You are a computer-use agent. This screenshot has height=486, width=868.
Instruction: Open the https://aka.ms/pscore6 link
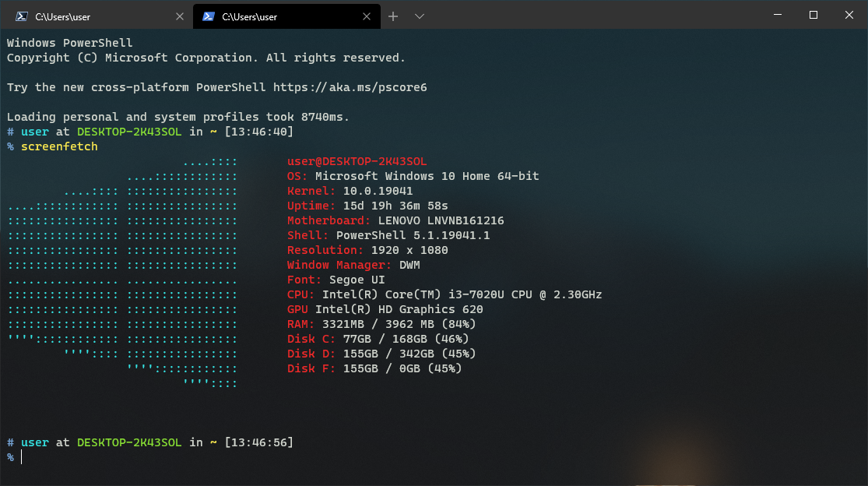pyautogui.click(x=350, y=87)
